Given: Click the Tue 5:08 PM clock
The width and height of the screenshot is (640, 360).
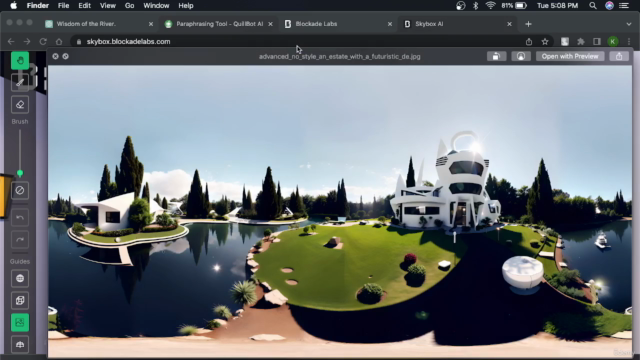Looking at the screenshot, I should pyautogui.click(x=558, y=6).
